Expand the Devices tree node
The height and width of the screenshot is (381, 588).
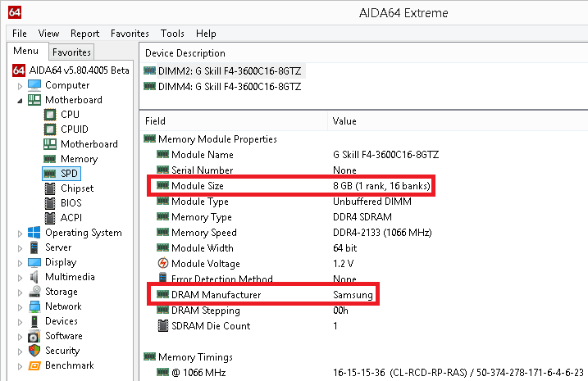click(20, 322)
